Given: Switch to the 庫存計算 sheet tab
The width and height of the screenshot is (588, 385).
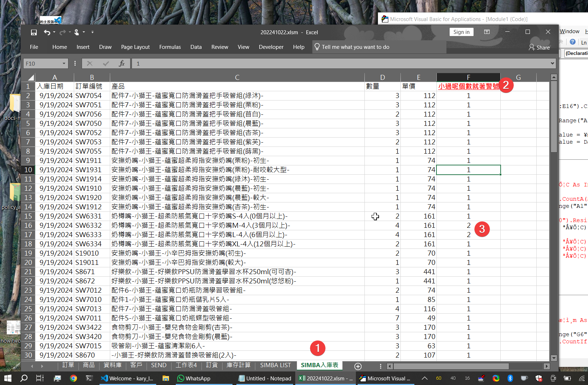Looking at the screenshot, I should tap(239, 365).
